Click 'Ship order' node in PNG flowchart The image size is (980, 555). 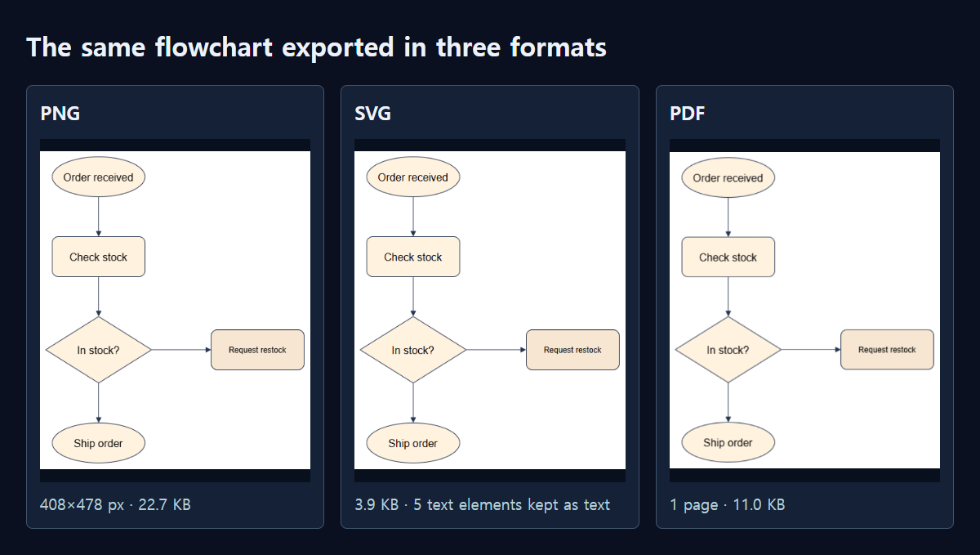click(x=98, y=444)
